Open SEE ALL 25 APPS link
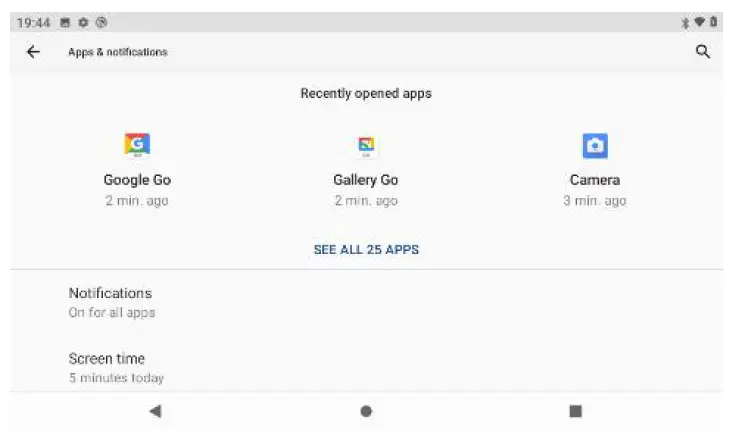This screenshot has width=750, height=443. tap(366, 249)
